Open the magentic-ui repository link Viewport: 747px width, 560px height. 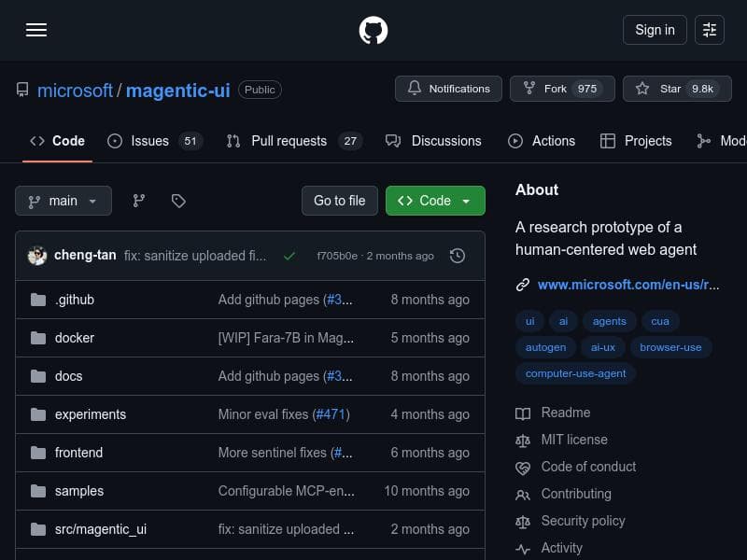[177, 91]
